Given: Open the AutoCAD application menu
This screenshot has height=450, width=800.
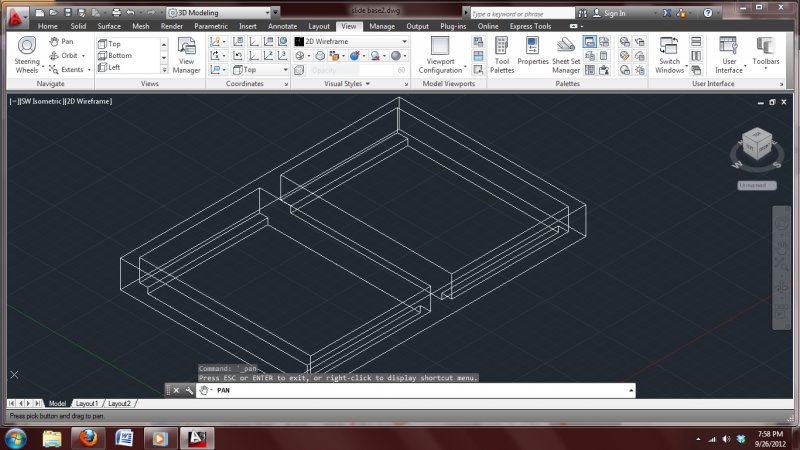Looking at the screenshot, I should (15, 17).
